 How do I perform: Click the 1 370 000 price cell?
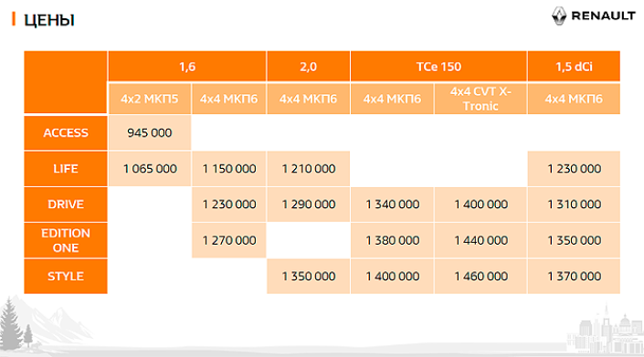click(574, 276)
